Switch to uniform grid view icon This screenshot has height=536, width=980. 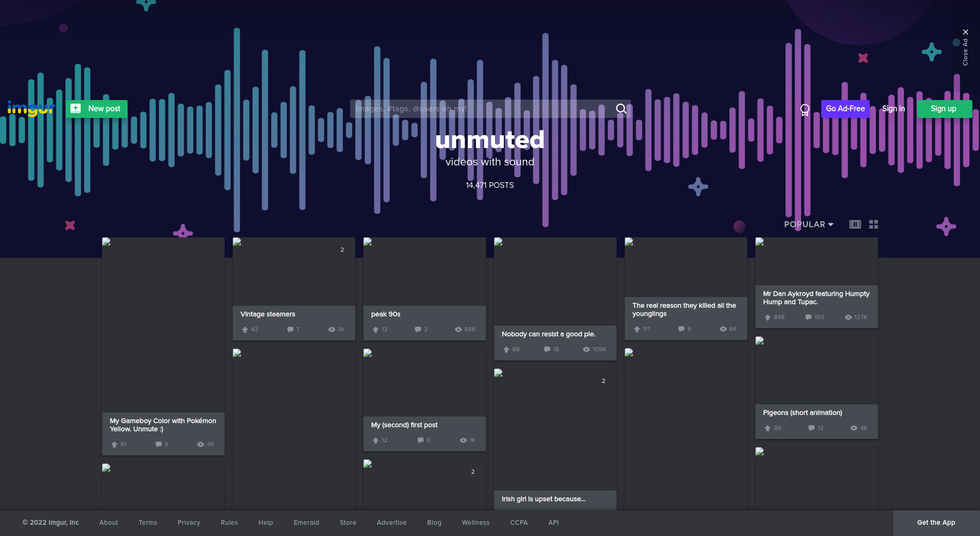click(x=874, y=224)
